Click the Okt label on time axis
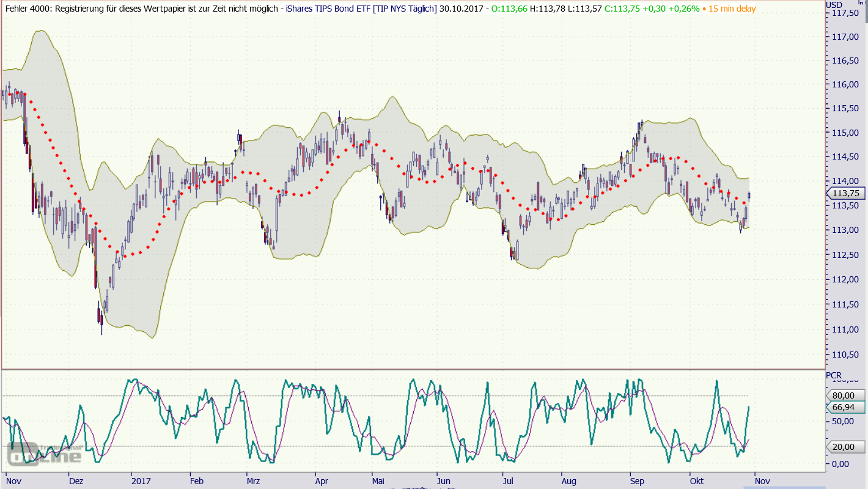Image resolution: width=868 pixels, height=489 pixels. coord(696,481)
